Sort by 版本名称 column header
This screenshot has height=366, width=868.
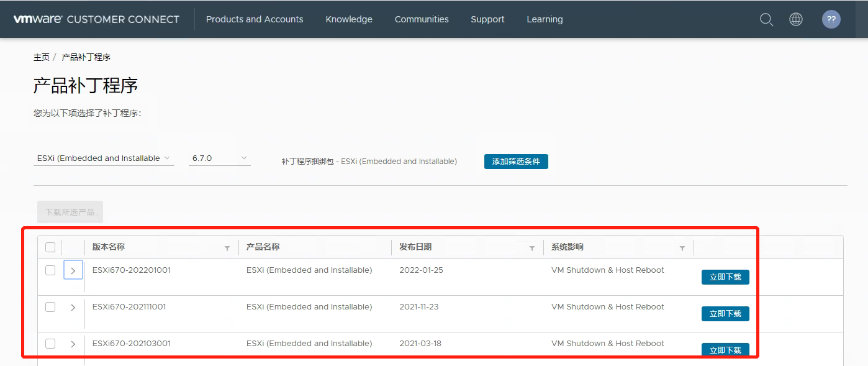tap(109, 247)
